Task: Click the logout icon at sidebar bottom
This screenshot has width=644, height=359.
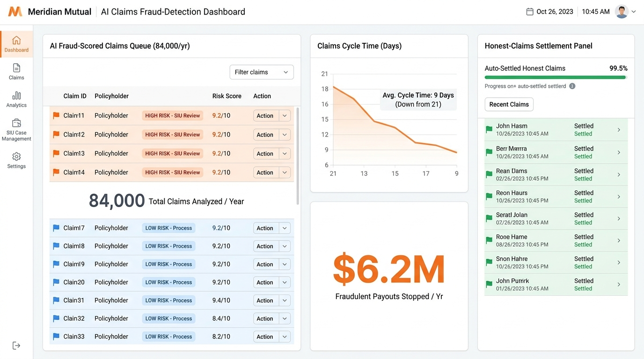Action: click(16, 345)
